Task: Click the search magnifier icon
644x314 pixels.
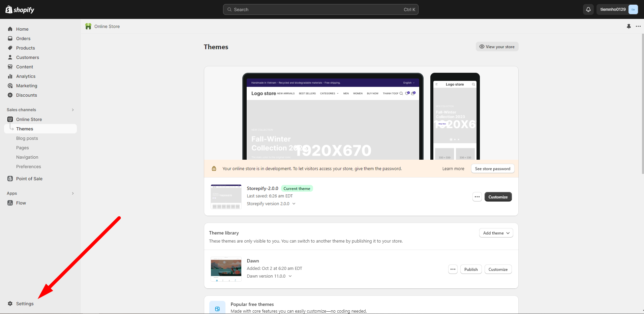Action: pos(229,9)
